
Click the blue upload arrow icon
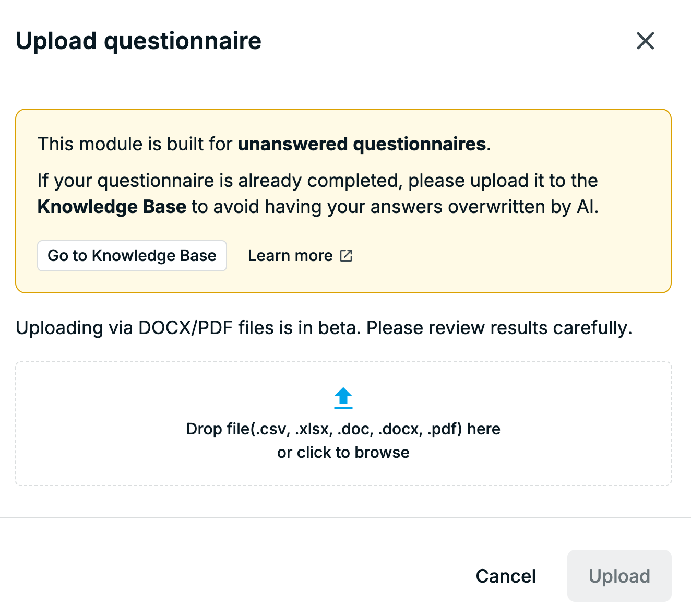[x=343, y=398]
